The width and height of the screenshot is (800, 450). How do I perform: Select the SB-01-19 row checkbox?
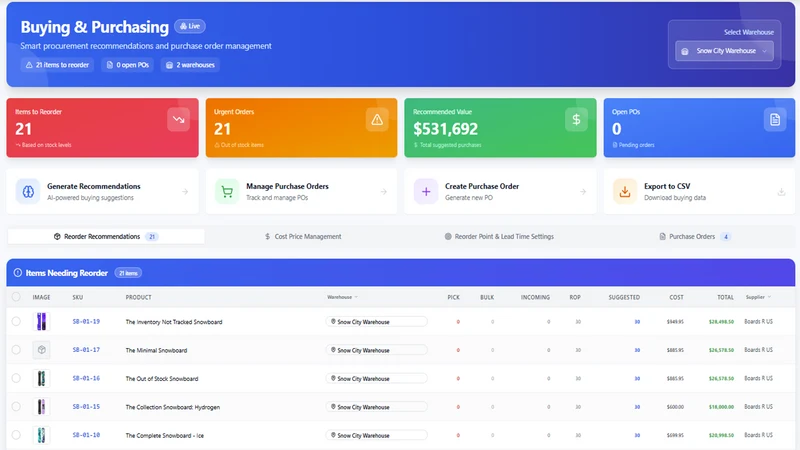[16, 321]
